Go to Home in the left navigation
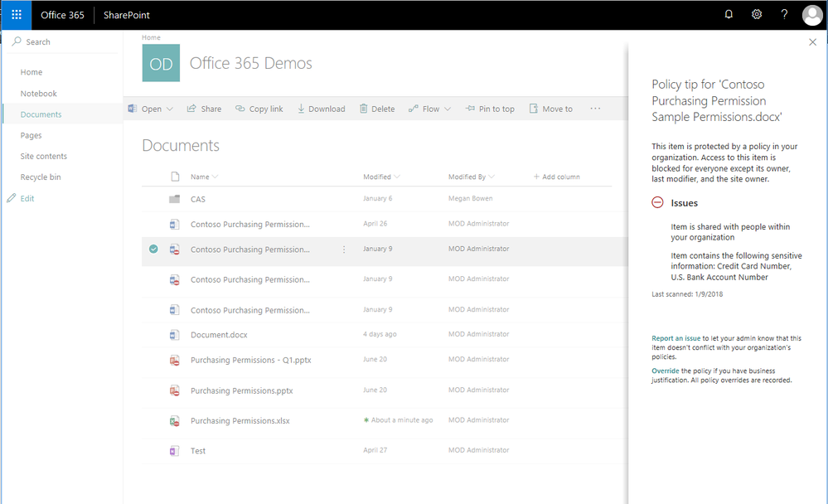 (x=31, y=72)
